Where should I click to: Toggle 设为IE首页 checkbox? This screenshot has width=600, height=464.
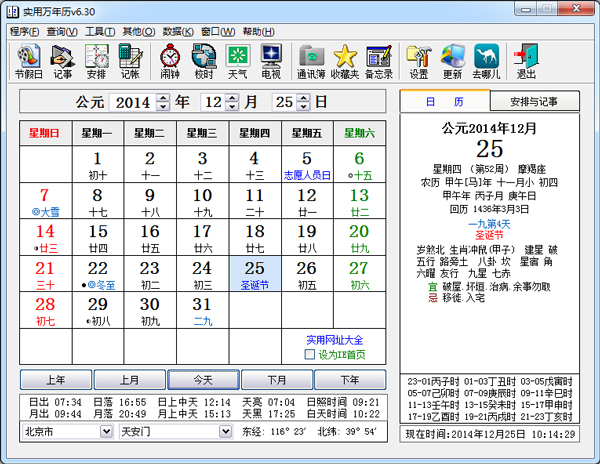310,354
